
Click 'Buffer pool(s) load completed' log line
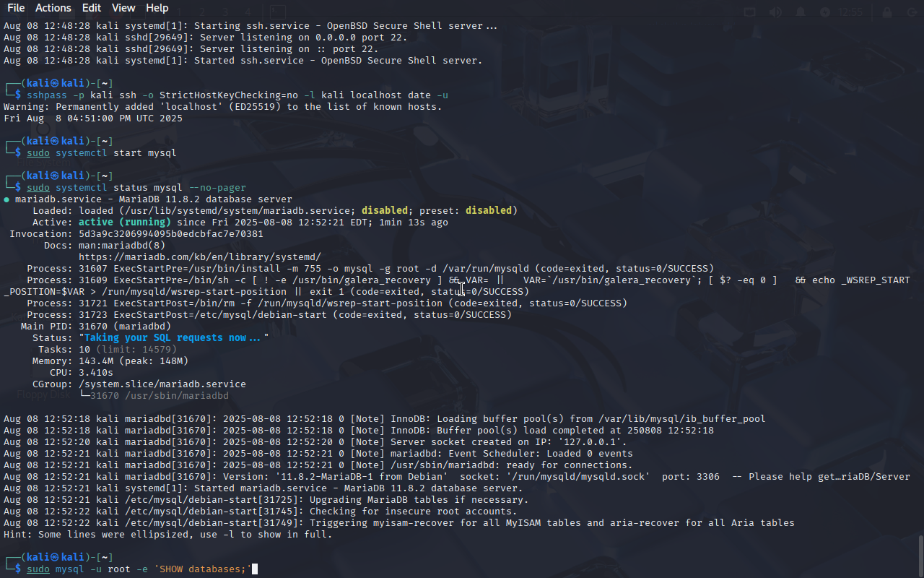coord(359,430)
